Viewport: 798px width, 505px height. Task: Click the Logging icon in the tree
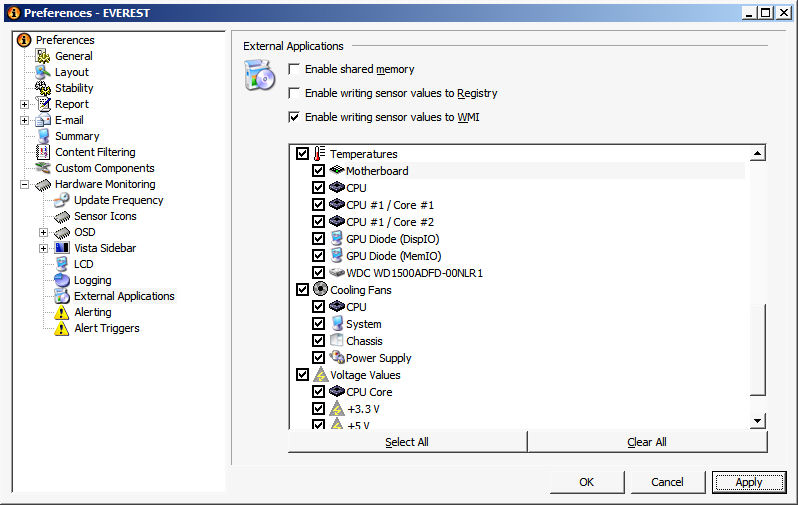(x=62, y=280)
